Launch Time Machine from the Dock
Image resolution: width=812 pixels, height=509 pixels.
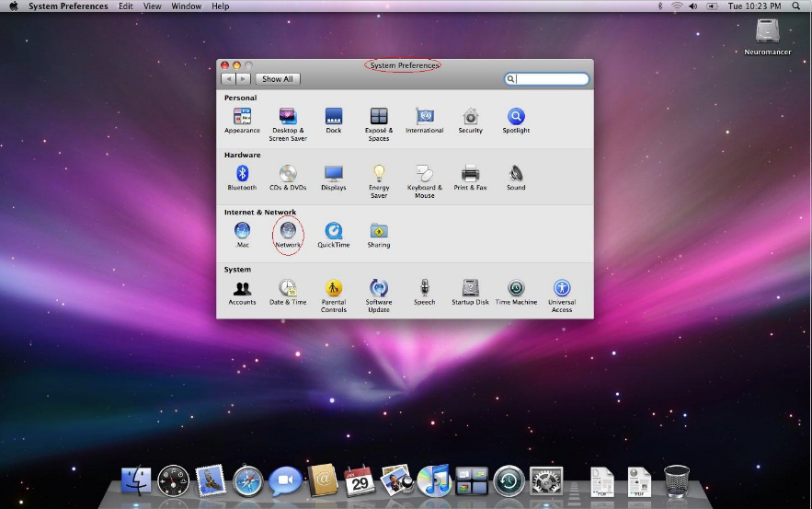[x=509, y=481]
